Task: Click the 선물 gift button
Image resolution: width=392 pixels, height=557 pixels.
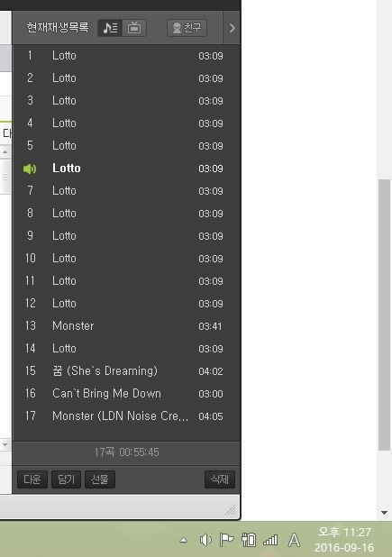Action: coord(100,479)
